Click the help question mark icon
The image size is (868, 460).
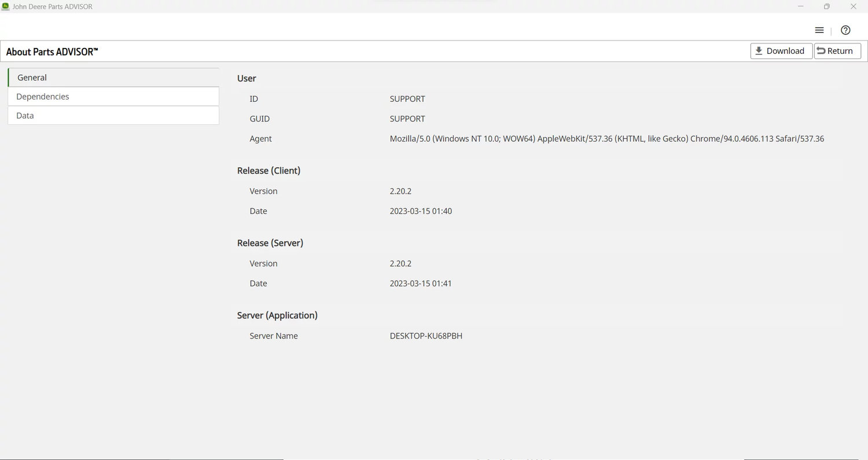[x=845, y=31]
